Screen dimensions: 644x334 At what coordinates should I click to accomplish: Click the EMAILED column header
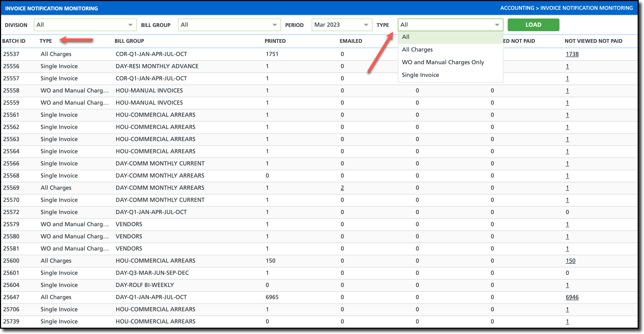(x=351, y=41)
